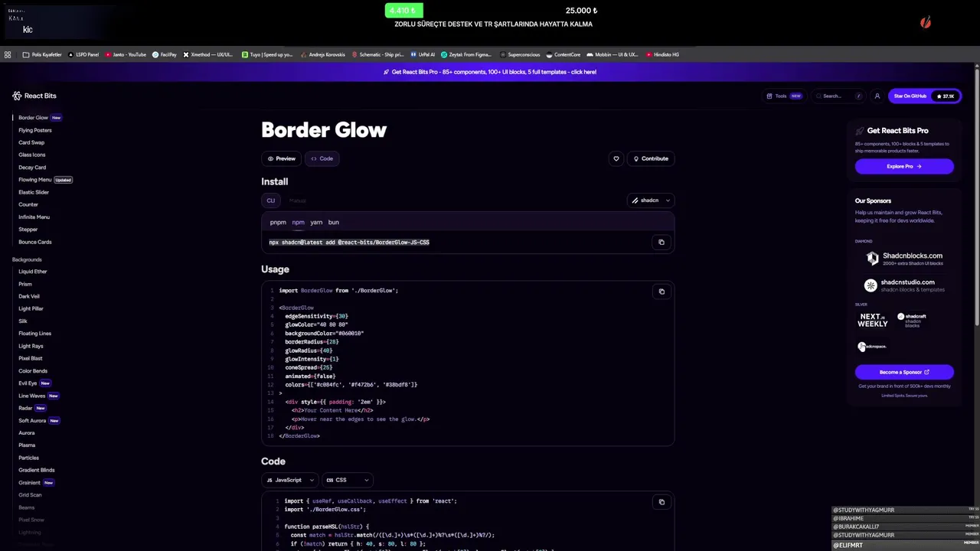Click the React Bits logo
The image size is (980, 551).
[34, 96]
